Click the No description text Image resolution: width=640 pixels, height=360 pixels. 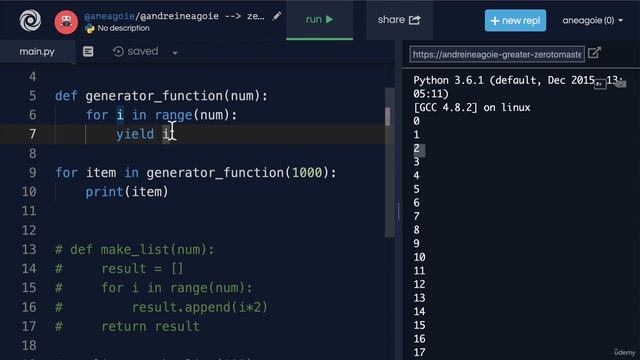[123, 29]
